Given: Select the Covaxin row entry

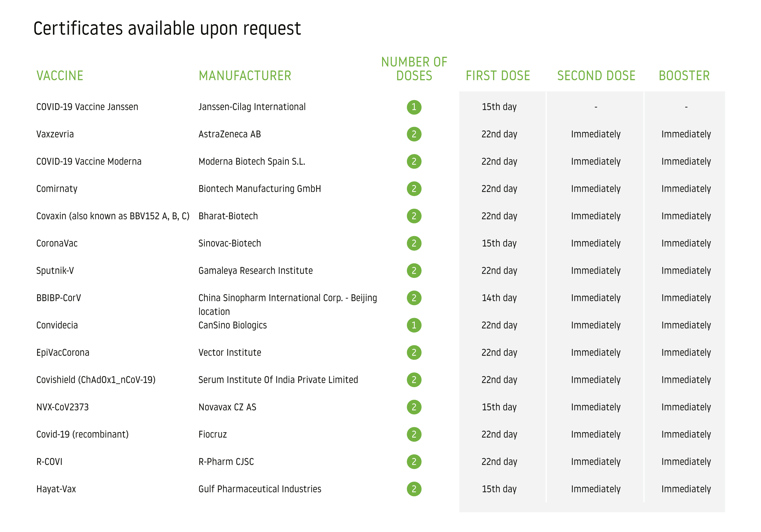Looking at the screenshot, I should [113, 216].
